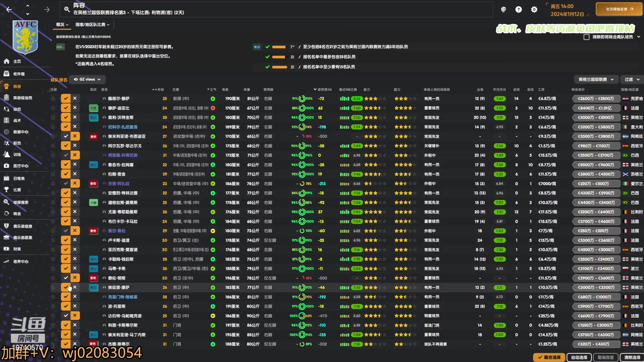Open 职员 staff in sidebar

17,143
